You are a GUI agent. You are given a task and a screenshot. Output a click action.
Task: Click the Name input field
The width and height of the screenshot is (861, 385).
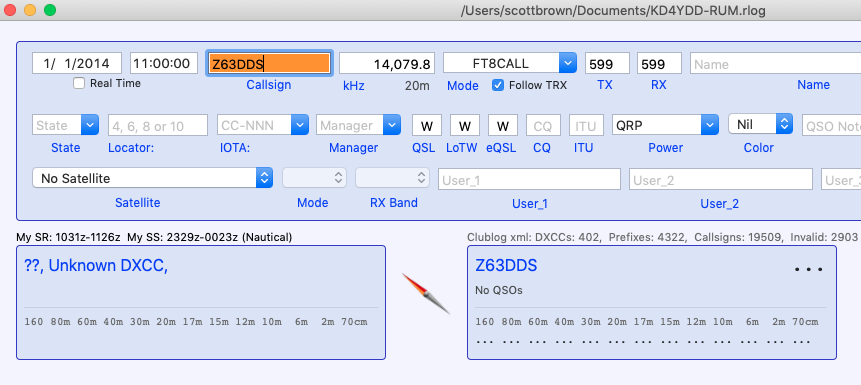point(775,63)
